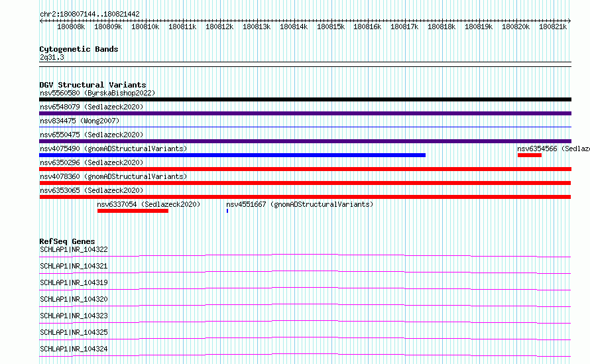590x364 pixels.
Task: Click nsv4075490 (gnomADStructuralVariants) label
Action: (113, 149)
